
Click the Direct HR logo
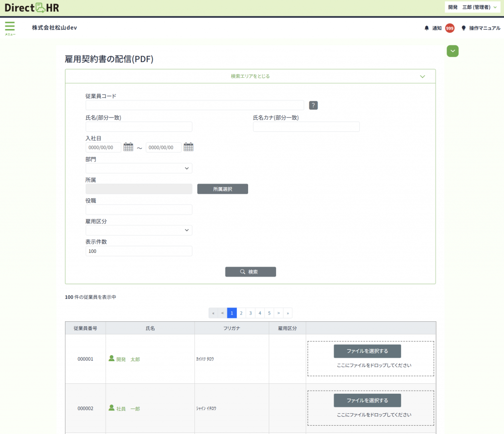pyautogui.click(x=31, y=7)
